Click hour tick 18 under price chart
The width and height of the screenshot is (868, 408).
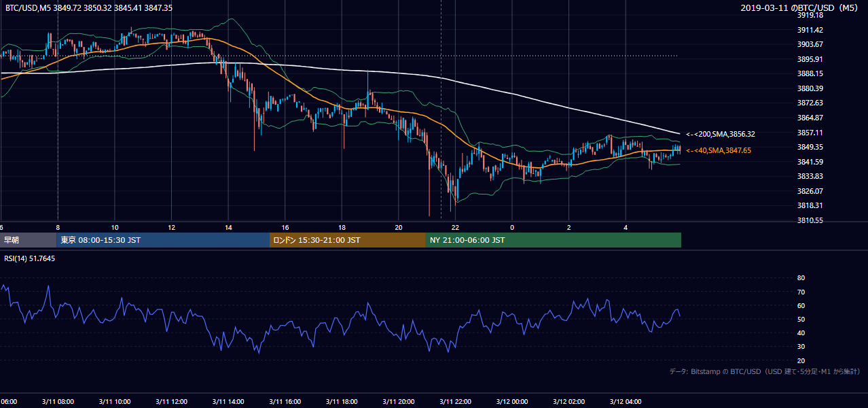tap(342, 227)
